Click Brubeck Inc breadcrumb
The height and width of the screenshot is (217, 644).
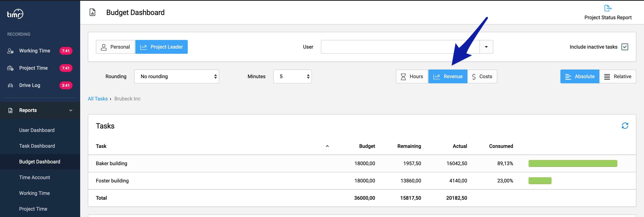tap(128, 99)
